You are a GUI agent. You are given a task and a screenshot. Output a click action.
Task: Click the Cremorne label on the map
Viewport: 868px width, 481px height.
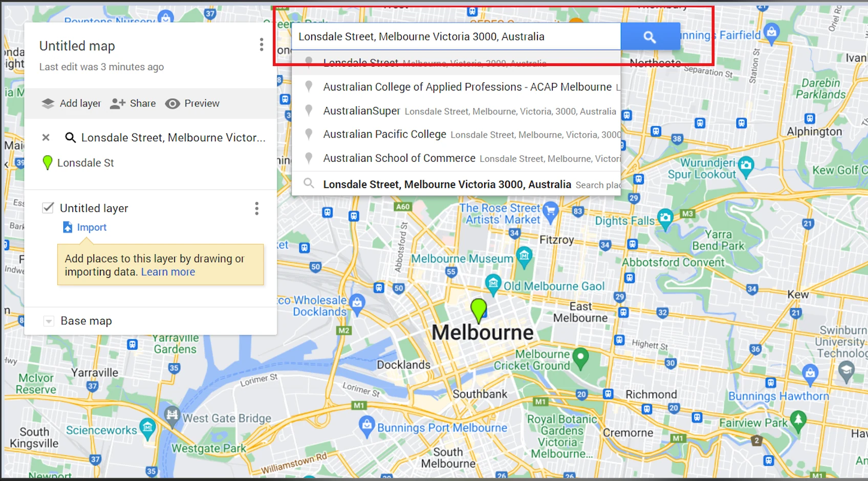[x=628, y=433]
